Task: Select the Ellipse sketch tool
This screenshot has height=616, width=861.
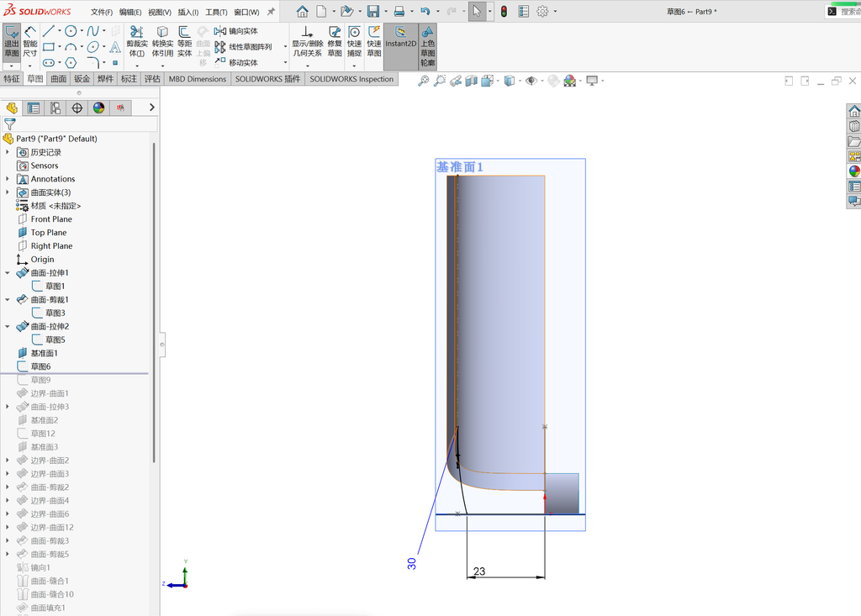Action: [x=92, y=47]
